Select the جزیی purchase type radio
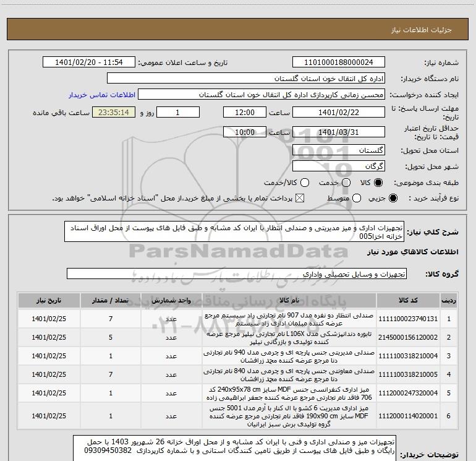 tap(393, 199)
